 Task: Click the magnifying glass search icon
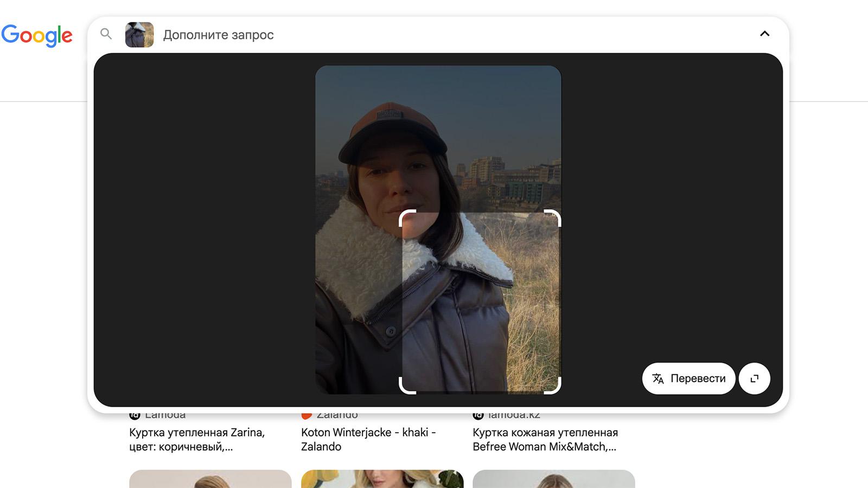coord(106,34)
